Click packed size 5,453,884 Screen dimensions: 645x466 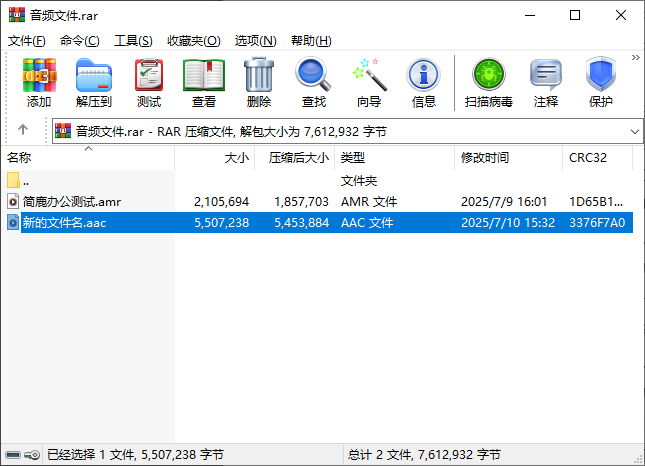(302, 223)
